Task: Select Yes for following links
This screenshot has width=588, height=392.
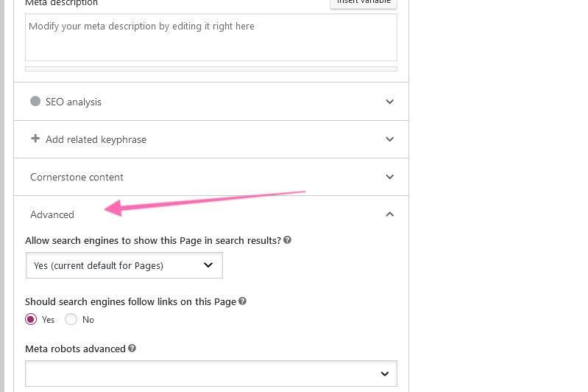Action: [x=31, y=319]
